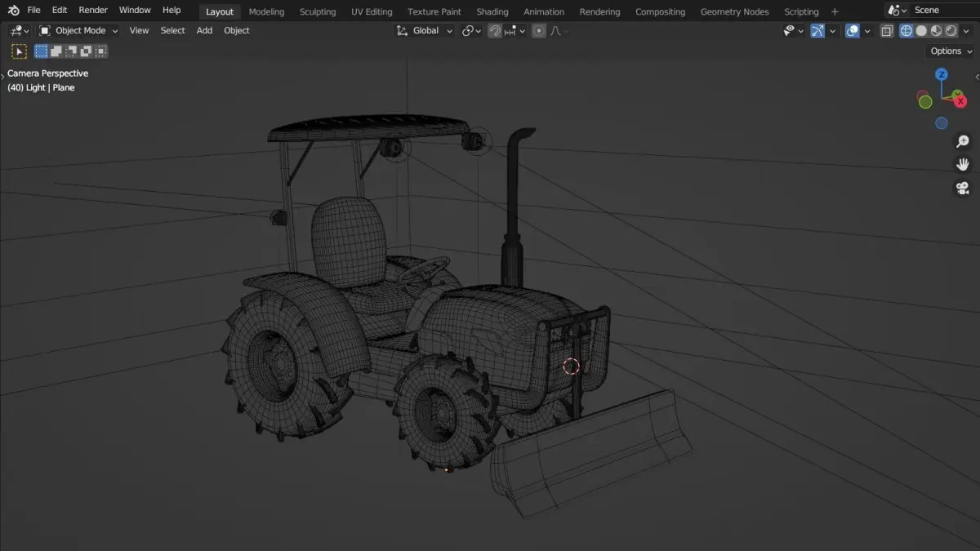Toggle the snap magnet icon
Viewport: 980px width, 551px height.
pyautogui.click(x=495, y=30)
